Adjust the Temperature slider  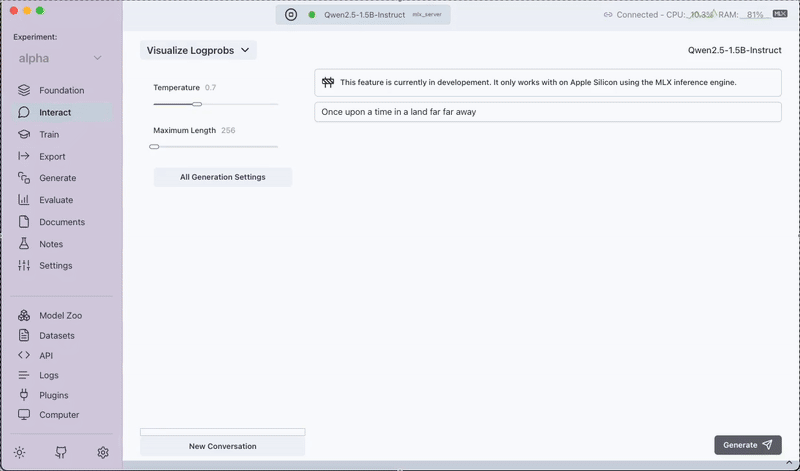pyautogui.click(x=197, y=104)
